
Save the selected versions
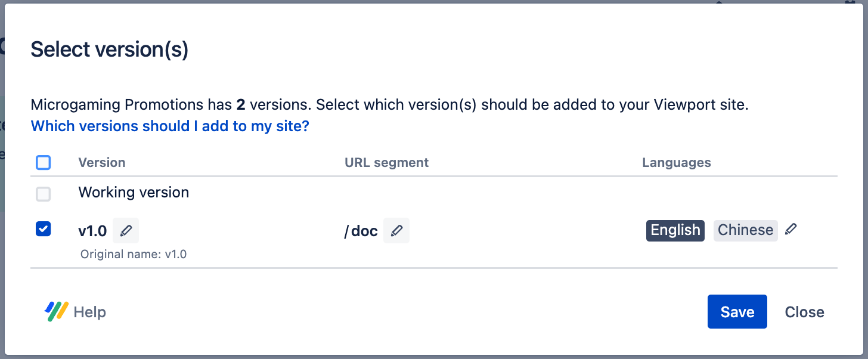pos(737,312)
